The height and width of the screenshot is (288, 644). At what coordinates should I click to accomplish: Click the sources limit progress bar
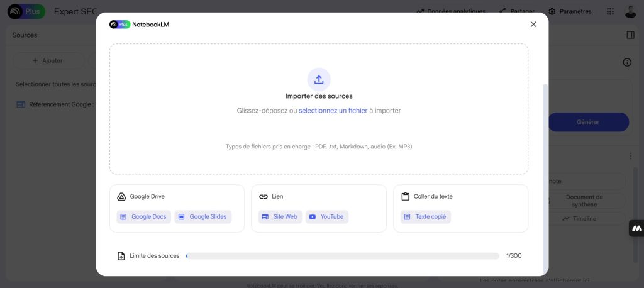[343, 255]
